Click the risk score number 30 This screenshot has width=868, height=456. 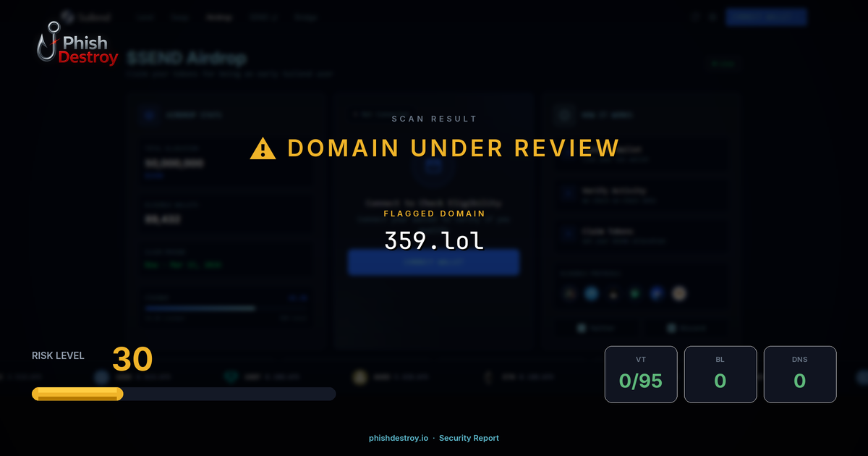[x=132, y=359]
